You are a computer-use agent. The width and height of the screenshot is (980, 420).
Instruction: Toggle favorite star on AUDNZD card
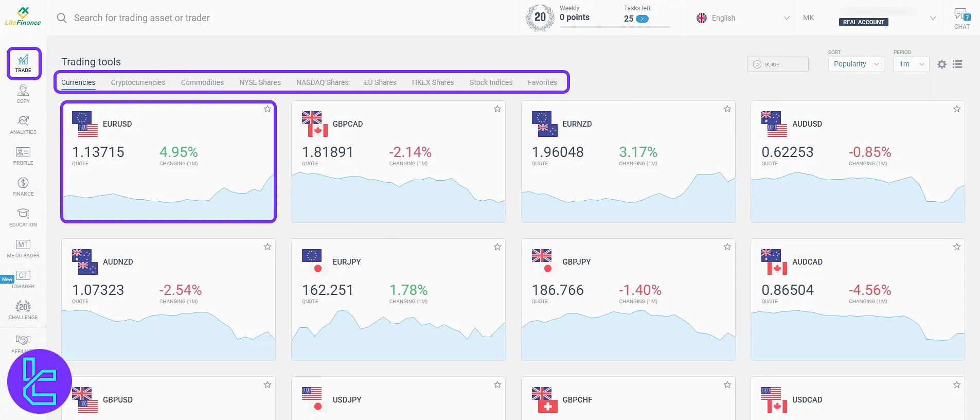(x=268, y=247)
